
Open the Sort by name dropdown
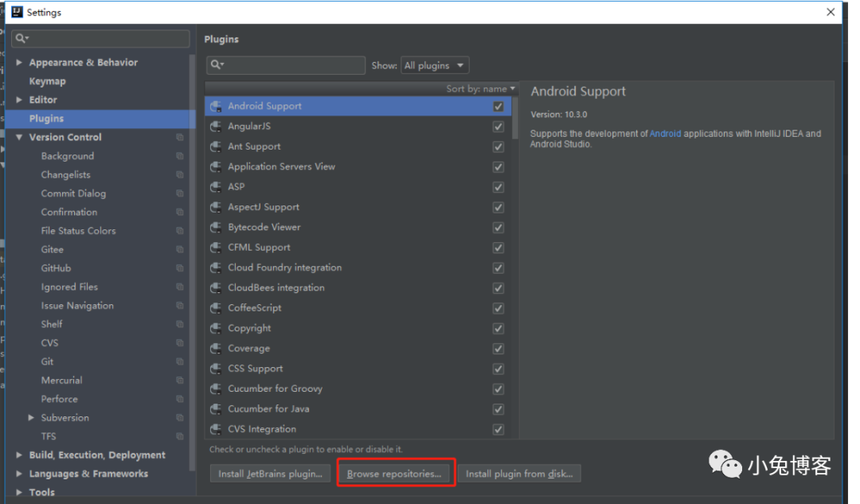click(x=480, y=88)
